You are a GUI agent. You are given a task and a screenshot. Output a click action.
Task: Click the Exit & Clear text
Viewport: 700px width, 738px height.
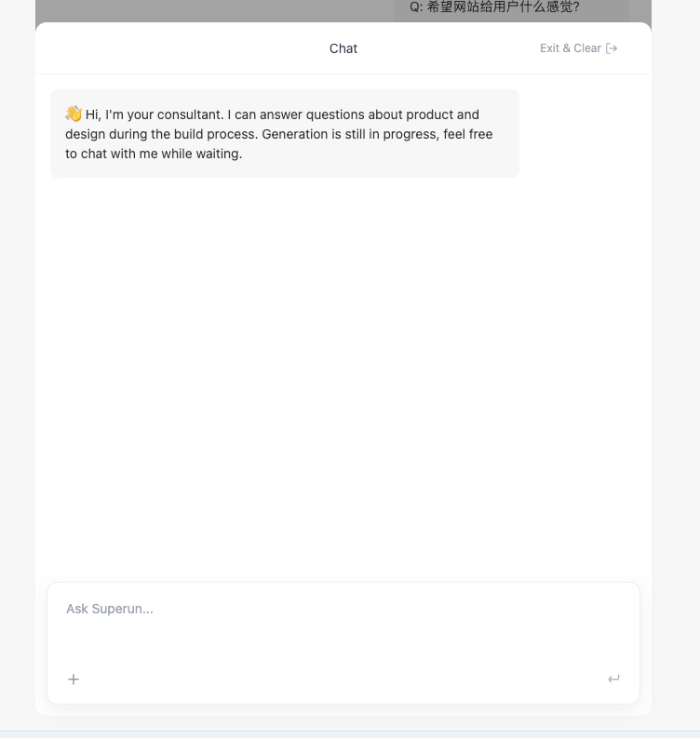tap(570, 48)
